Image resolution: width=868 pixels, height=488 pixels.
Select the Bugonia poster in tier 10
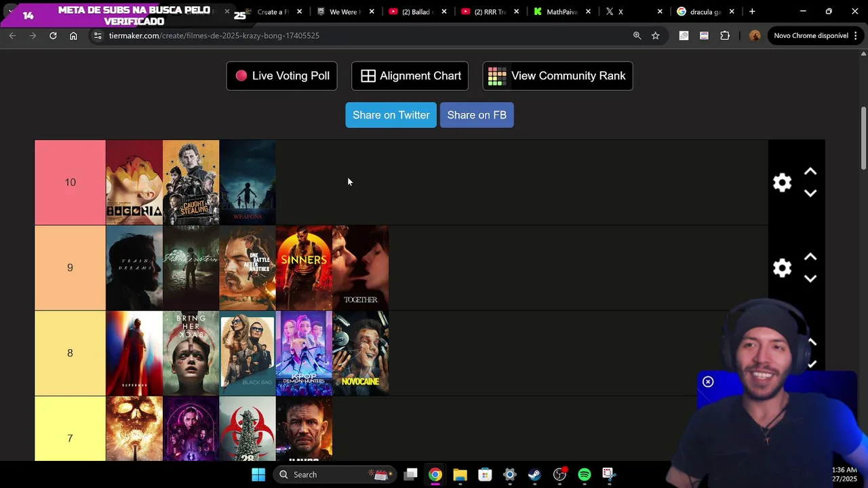click(134, 182)
